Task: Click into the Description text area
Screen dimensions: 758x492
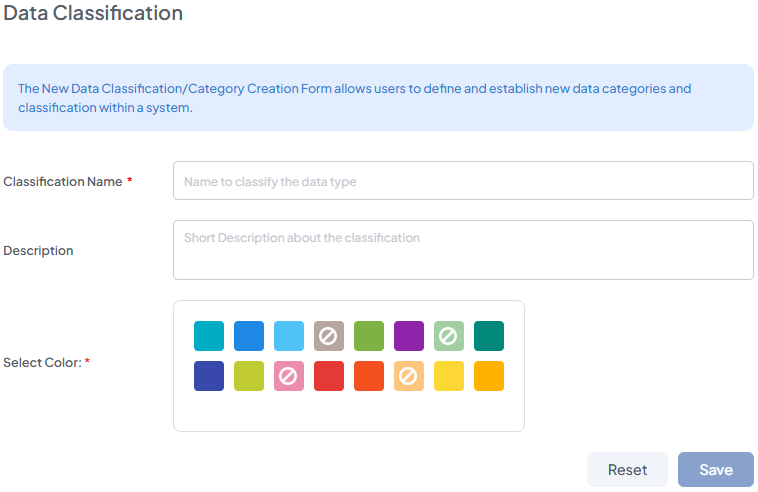Action: coord(463,250)
